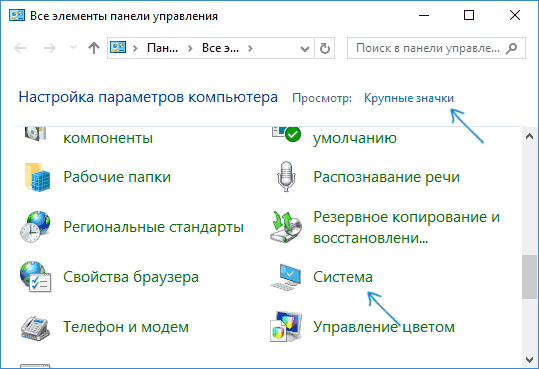Click the Backup and Restore drive icon
The height and width of the screenshot is (369, 539).
(286, 227)
